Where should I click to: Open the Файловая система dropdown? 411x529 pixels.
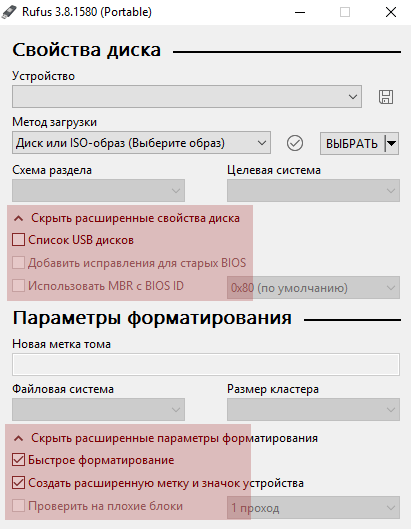(x=99, y=410)
